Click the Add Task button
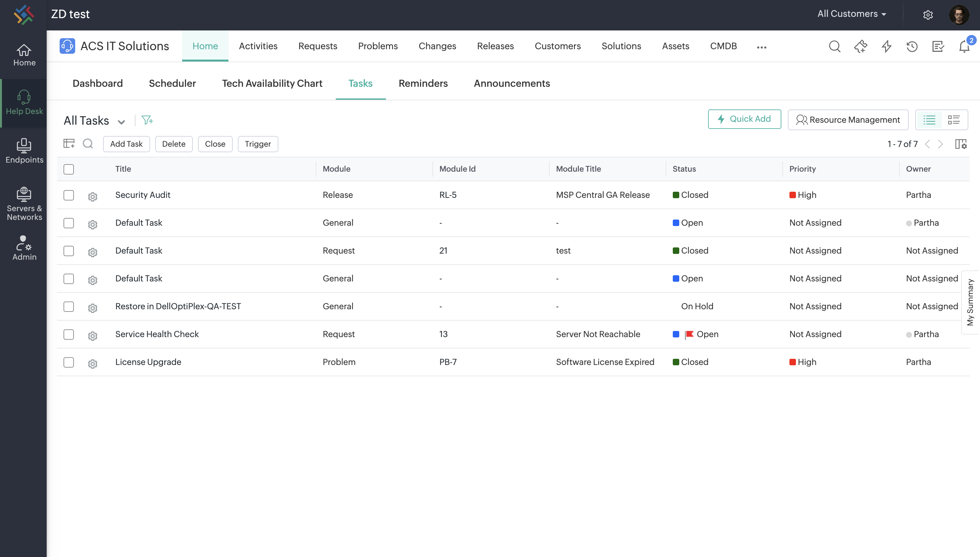The image size is (980, 557). (x=126, y=144)
